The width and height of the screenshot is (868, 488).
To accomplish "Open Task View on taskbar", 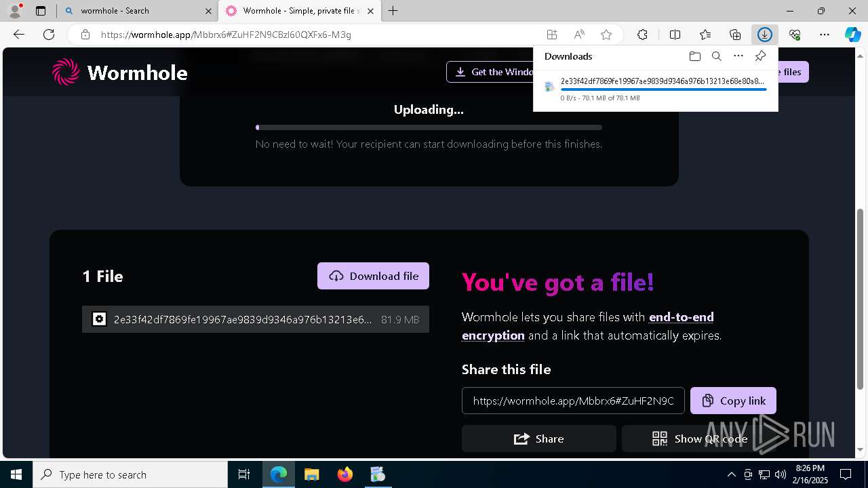I will pyautogui.click(x=244, y=474).
